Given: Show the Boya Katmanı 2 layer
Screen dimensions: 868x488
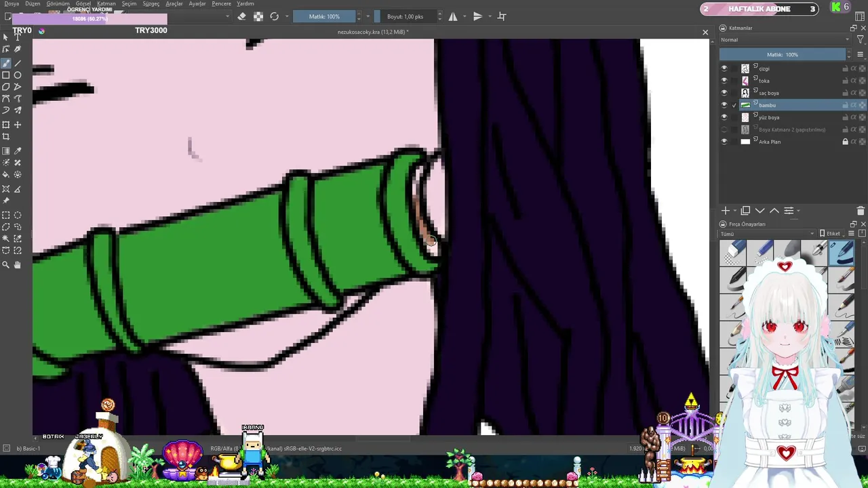Looking at the screenshot, I should click(x=724, y=129).
